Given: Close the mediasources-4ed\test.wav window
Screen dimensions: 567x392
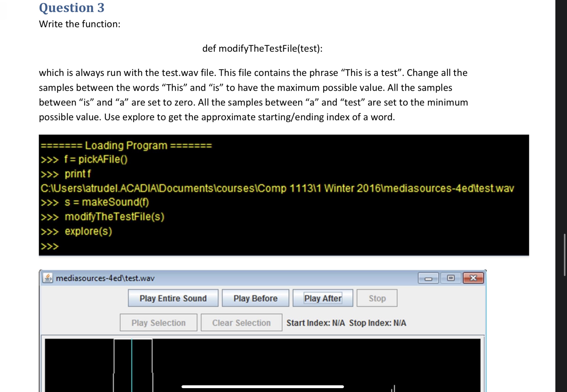Looking at the screenshot, I should click(x=473, y=278).
